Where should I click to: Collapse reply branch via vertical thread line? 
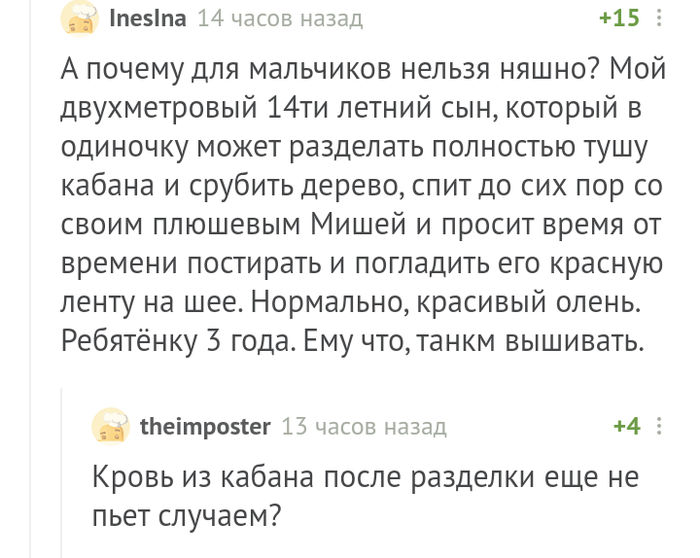[62, 470]
